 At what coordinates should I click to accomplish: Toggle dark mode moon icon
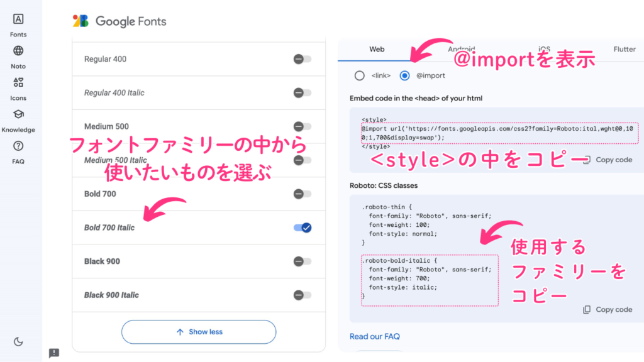coord(18,341)
